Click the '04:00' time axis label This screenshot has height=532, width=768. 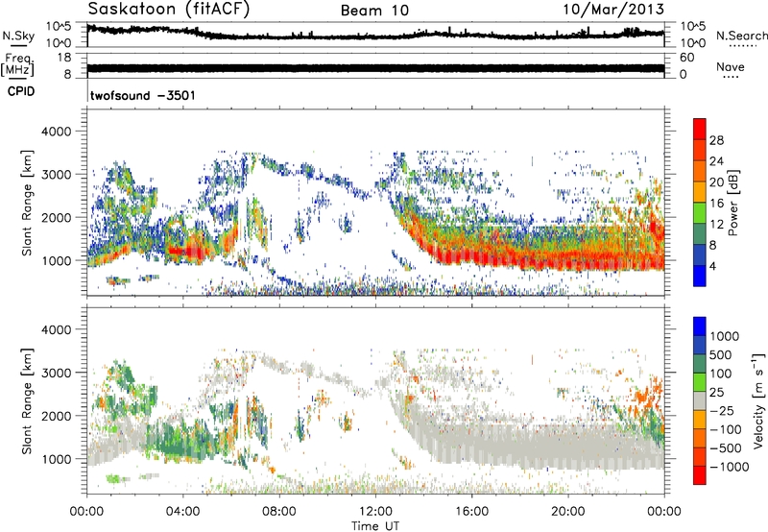183,512
